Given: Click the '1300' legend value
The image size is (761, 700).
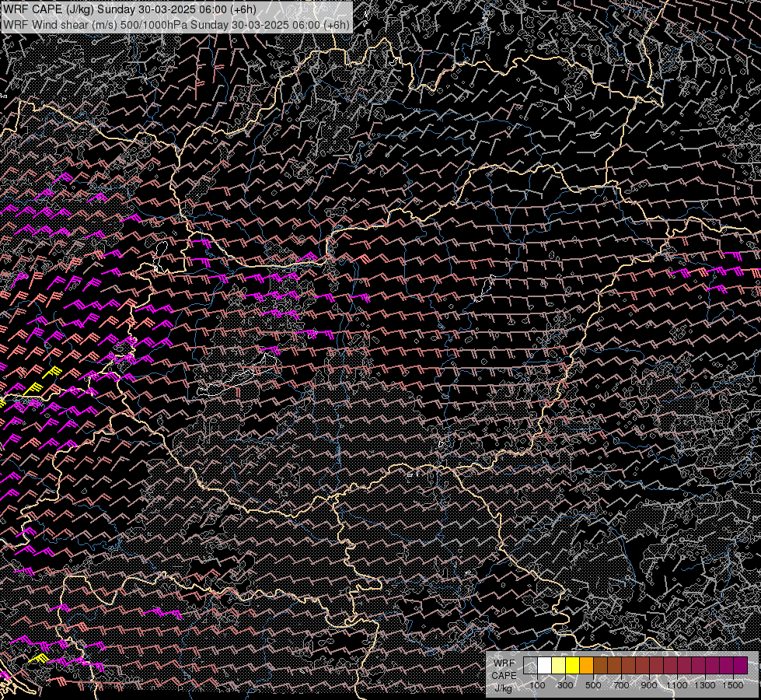Looking at the screenshot, I should tap(705, 685).
